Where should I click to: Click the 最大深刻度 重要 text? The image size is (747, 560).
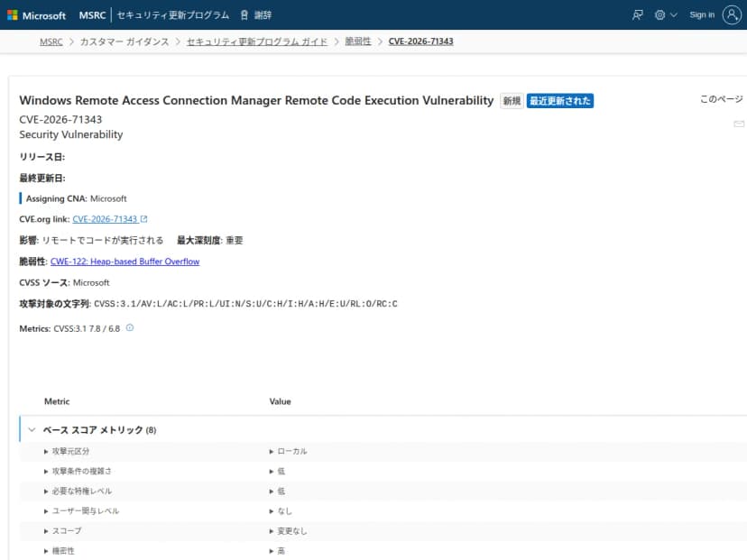(210, 241)
